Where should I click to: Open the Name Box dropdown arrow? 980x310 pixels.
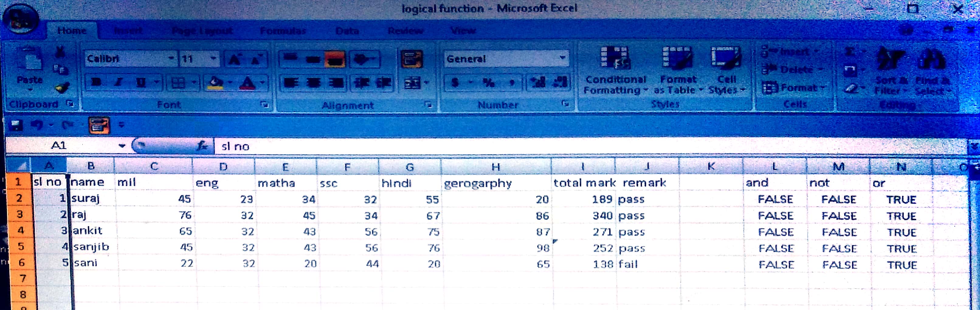[x=122, y=146]
